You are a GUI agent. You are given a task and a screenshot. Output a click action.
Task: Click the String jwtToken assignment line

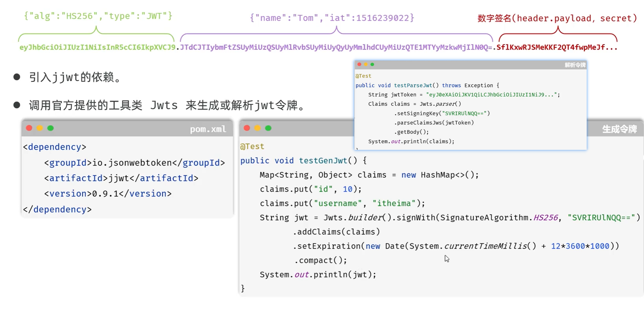(464, 95)
